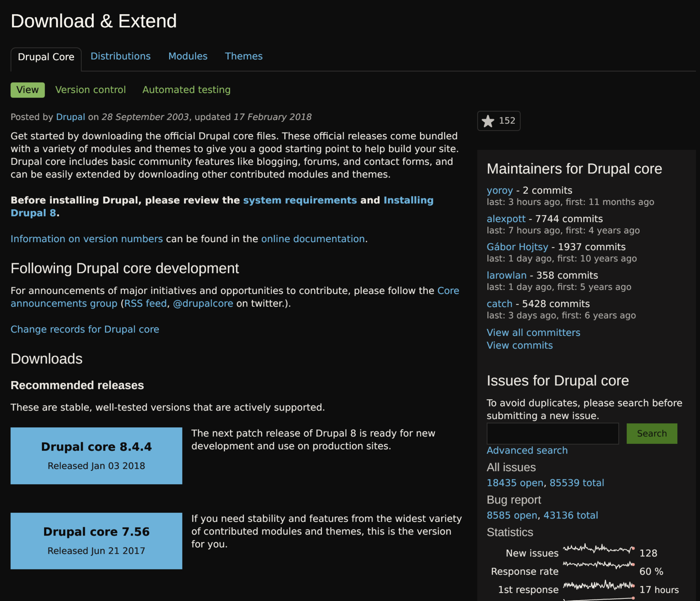Open the Drupal author link
700x601 pixels.
70,117
